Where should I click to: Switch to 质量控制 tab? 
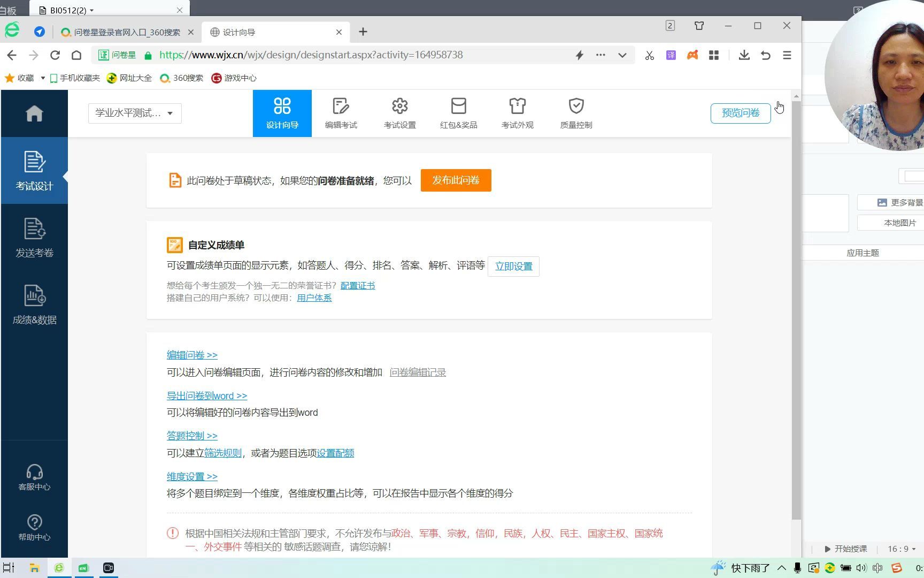coord(576,113)
